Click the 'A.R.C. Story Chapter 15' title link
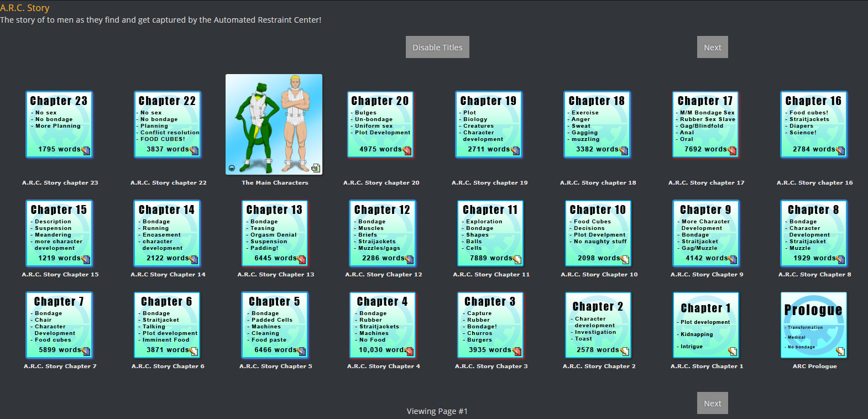868x419 pixels. click(60, 274)
